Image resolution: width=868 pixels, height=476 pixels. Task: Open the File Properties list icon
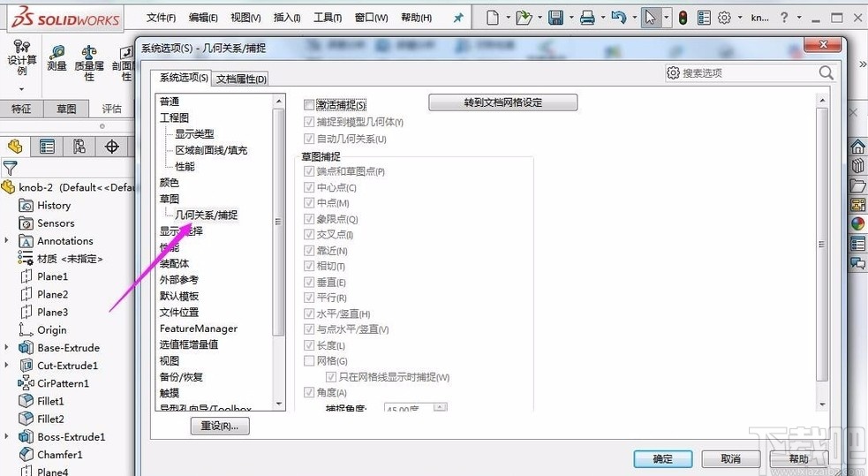pyautogui.click(x=704, y=18)
